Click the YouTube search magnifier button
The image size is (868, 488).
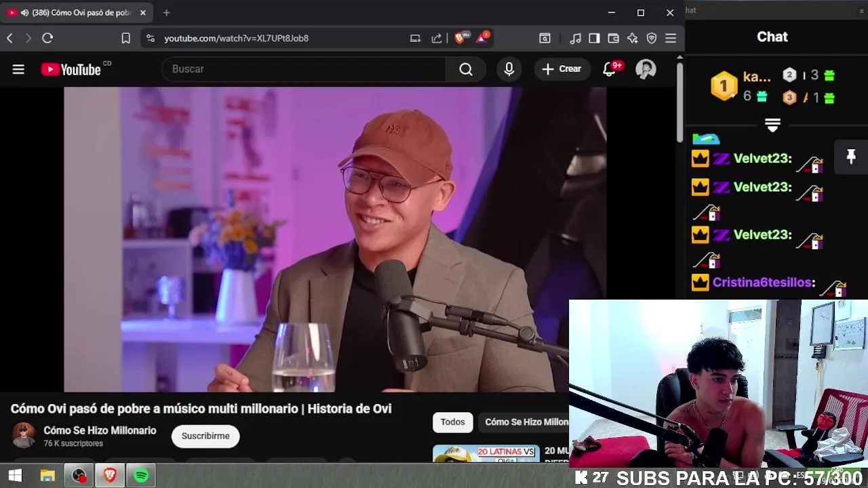click(466, 69)
